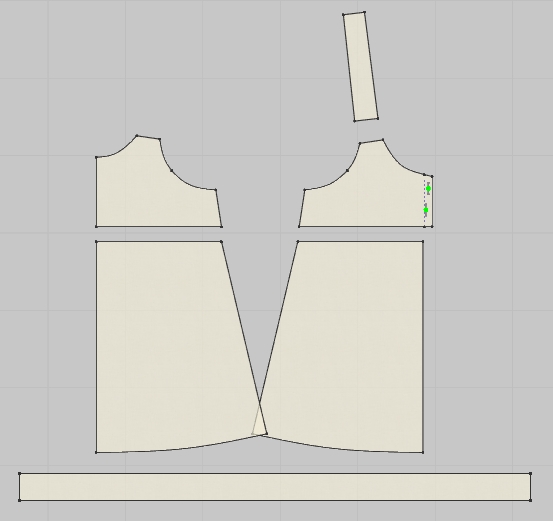
Task: Select the lower green button marker
Action: tap(426, 210)
